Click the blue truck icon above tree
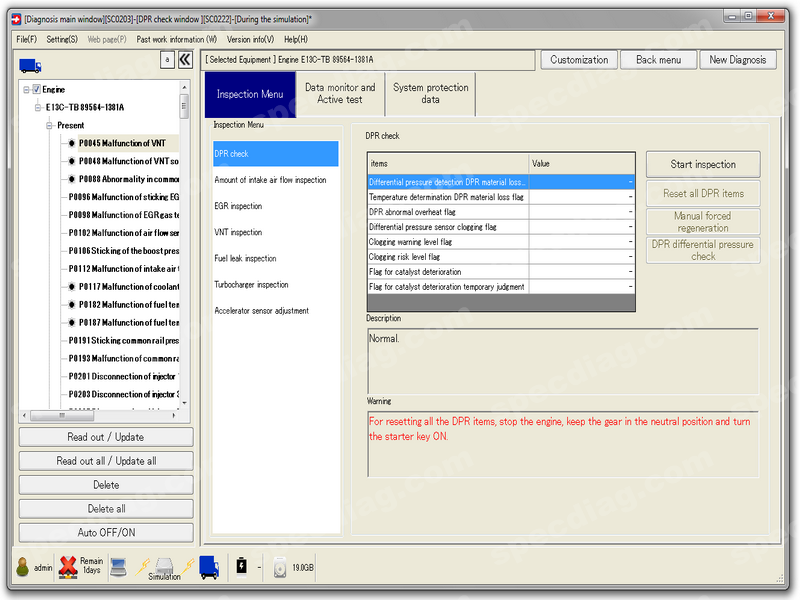Image resolution: width=800 pixels, height=600 pixels. [30, 66]
